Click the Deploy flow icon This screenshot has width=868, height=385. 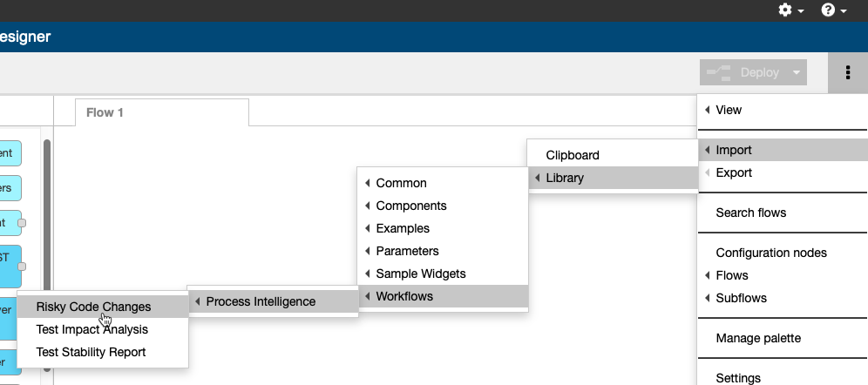point(718,72)
